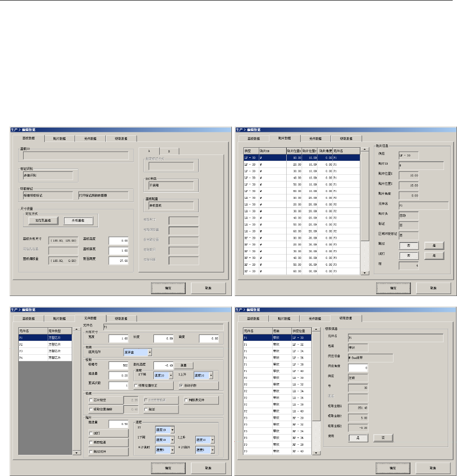Click 是 button in the 跳过 row
Viewport: 457px width, 476px height.
[x=434, y=245]
